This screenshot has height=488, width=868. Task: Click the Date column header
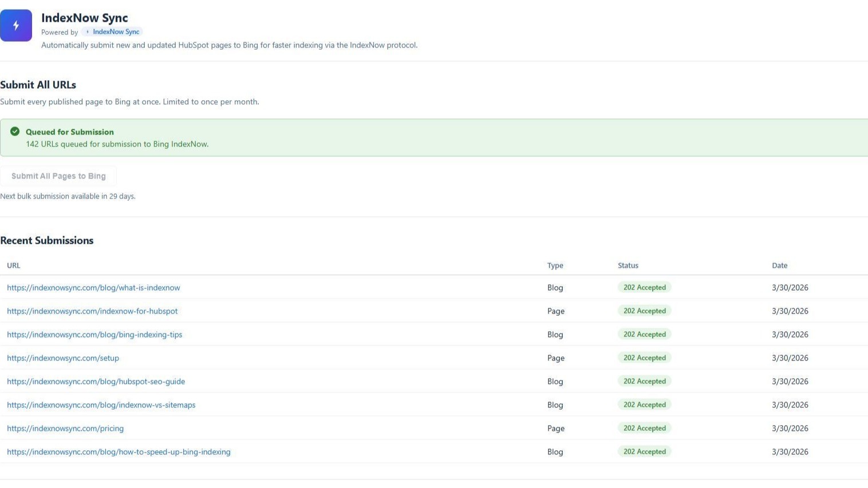pyautogui.click(x=779, y=265)
